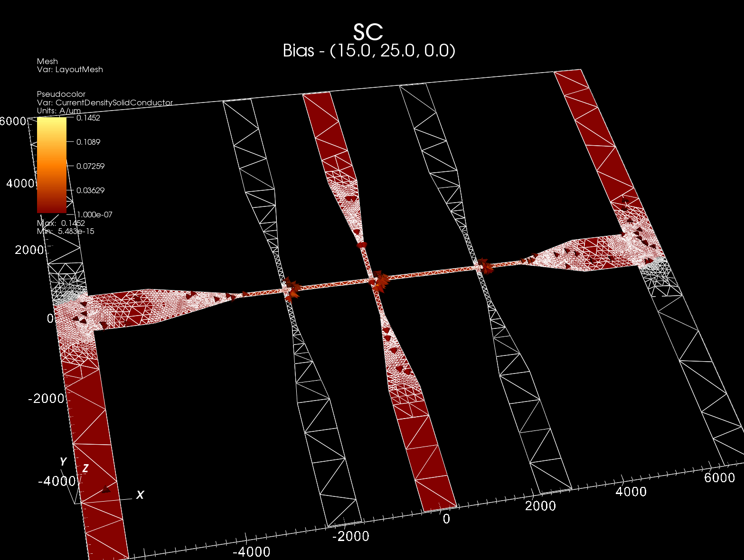
Task: Click the 0 tick label on the bottom axis
Action: pyautogui.click(x=446, y=519)
